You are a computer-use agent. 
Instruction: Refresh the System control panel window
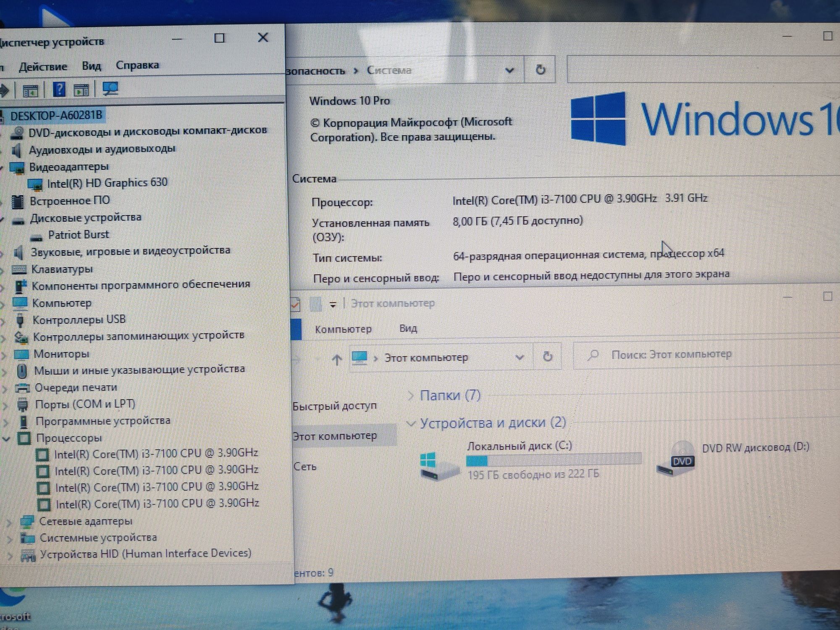[x=540, y=69]
